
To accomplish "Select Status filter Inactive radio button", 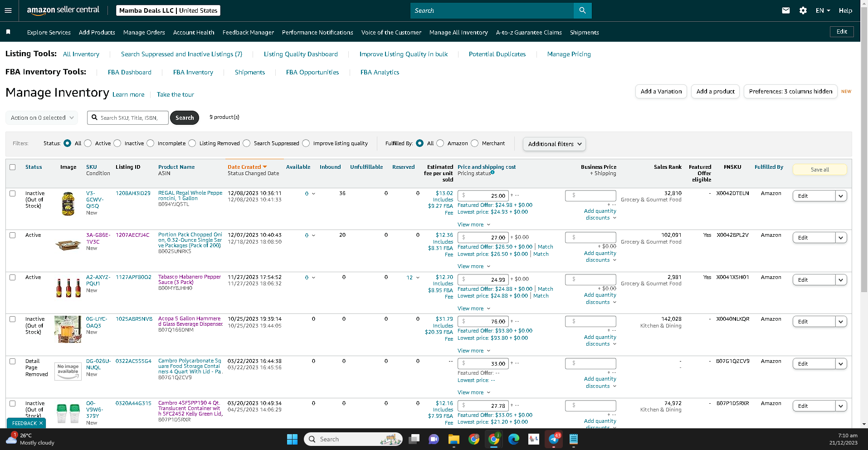I will pyautogui.click(x=117, y=143).
